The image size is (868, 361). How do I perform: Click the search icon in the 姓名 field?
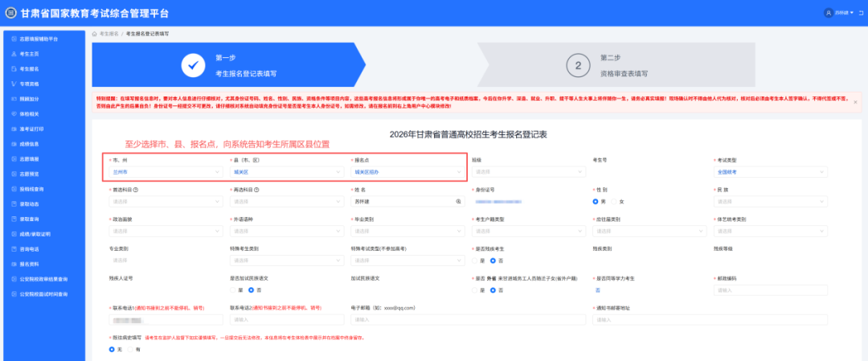point(459,201)
